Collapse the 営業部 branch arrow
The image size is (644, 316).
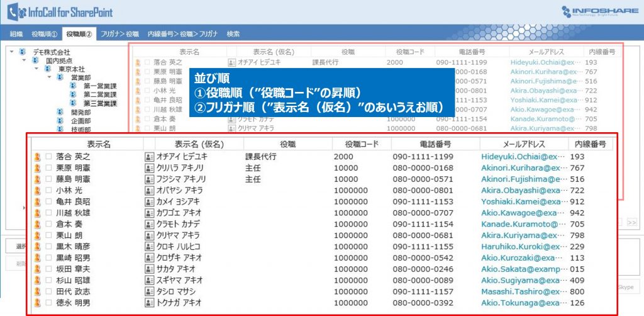coord(49,77)
